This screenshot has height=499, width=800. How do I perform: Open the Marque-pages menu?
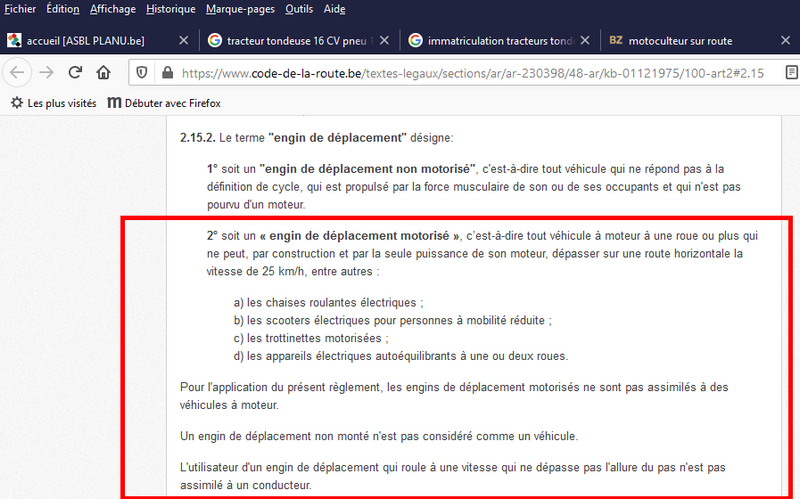(240, 9)
